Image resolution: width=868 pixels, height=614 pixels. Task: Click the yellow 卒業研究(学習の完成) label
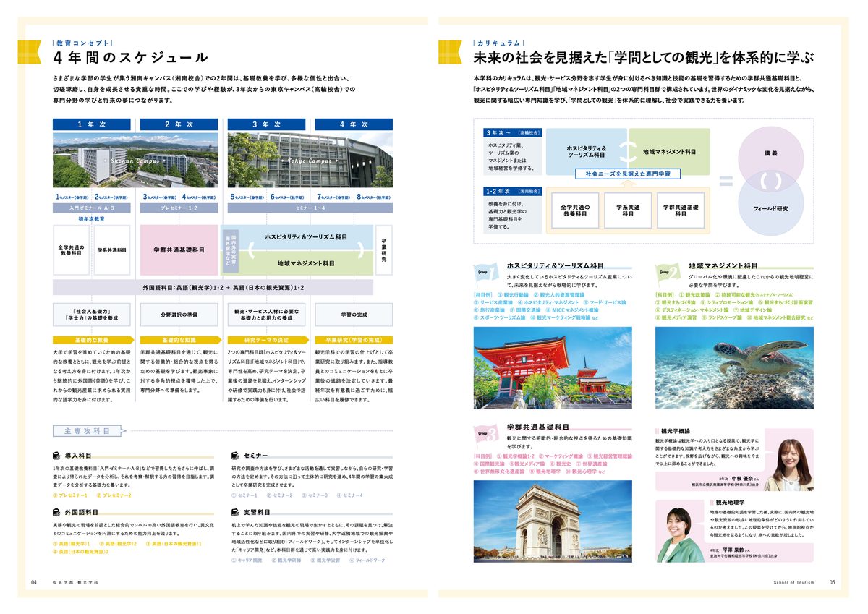354,339
